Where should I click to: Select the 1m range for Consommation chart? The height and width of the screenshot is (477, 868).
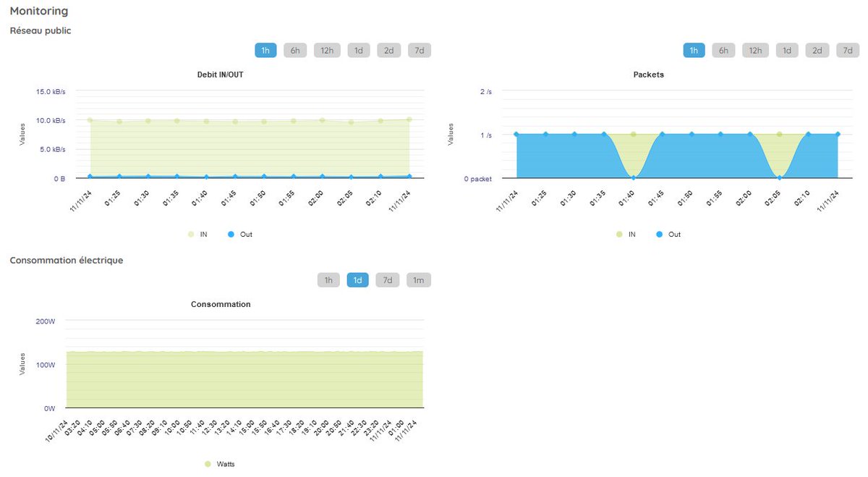(x=418, y=279)
